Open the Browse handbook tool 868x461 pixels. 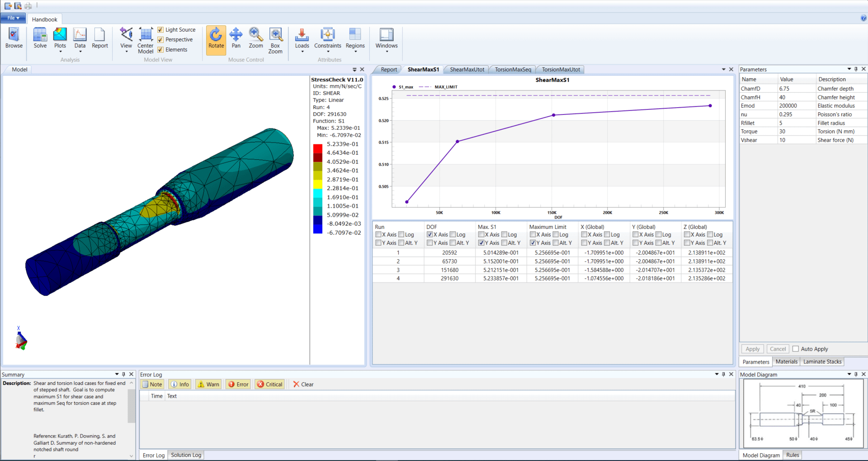point(14,38)
